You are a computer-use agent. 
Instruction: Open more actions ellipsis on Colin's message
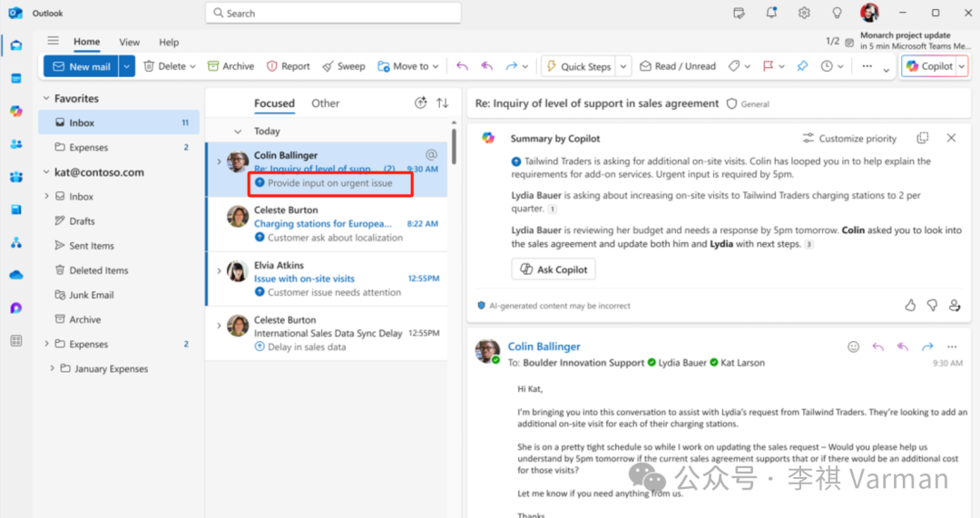click(951, 347)
